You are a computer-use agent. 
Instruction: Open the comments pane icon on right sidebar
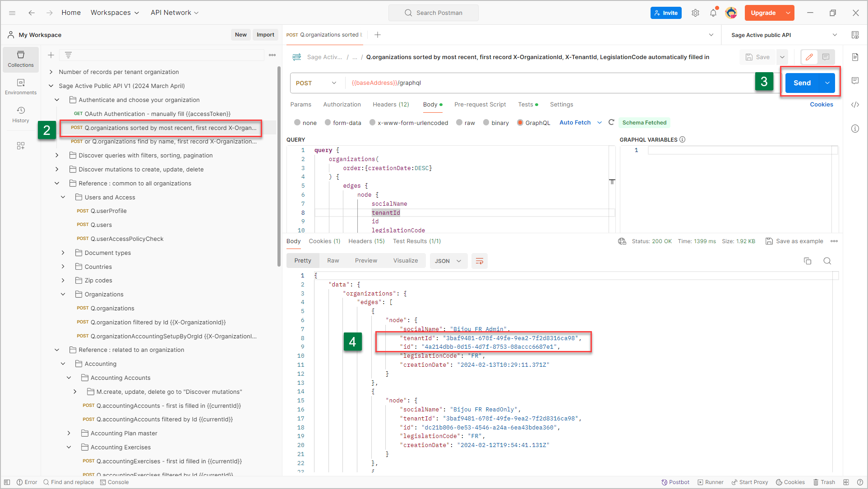click(855, 80)
